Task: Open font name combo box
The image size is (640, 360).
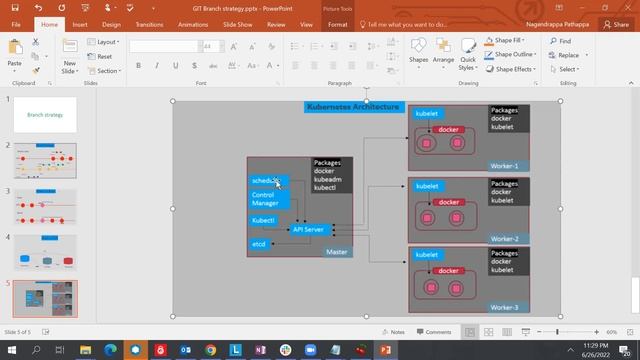Action: point(166,47)
